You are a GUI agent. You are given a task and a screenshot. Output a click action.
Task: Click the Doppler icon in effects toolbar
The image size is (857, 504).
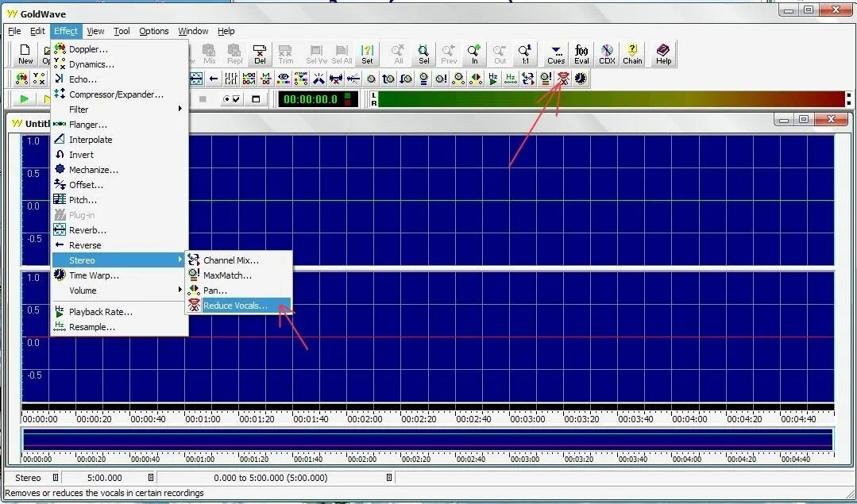[22, 79]
